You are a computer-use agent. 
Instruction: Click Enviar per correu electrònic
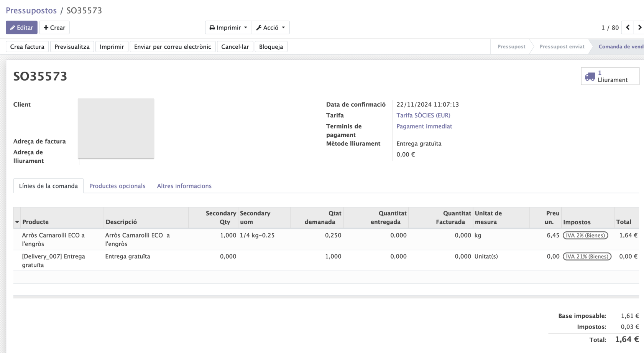click(x=172, y=47)
